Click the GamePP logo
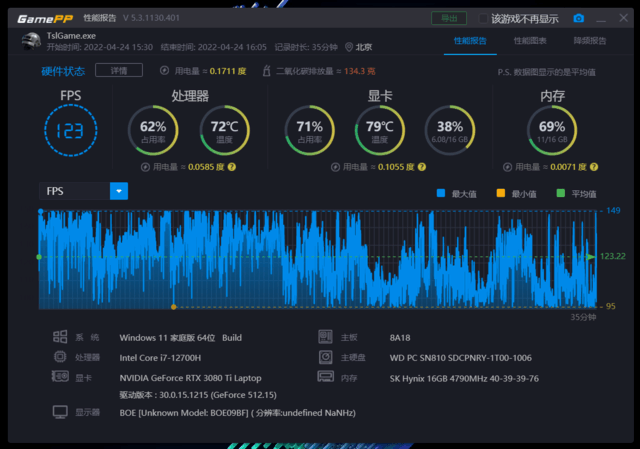The width and height of the screenshot is (640, 449). 41,18
